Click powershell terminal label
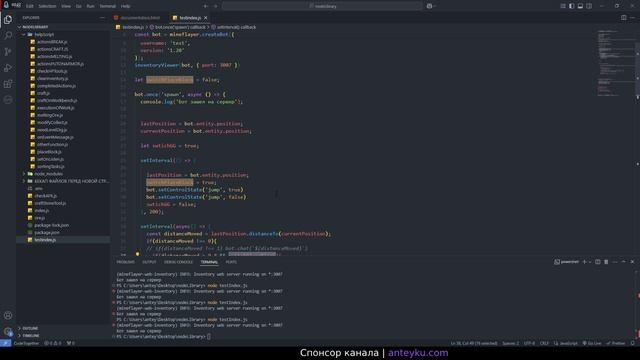640x360 pixels. point(567,262)
